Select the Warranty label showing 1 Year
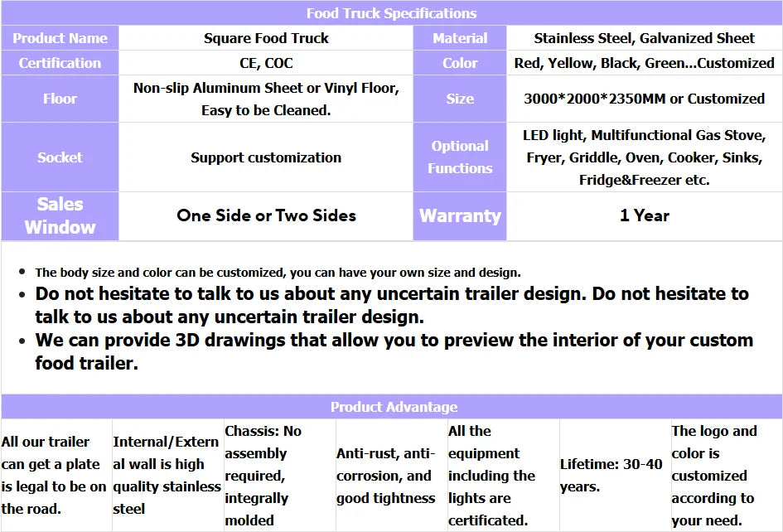 coord(460,216)
